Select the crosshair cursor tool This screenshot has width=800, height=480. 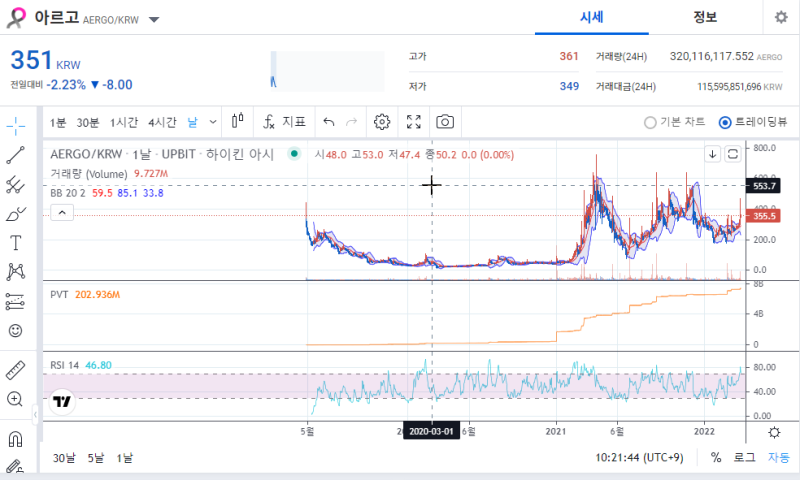pyautogui.click(x=16, y=125)
